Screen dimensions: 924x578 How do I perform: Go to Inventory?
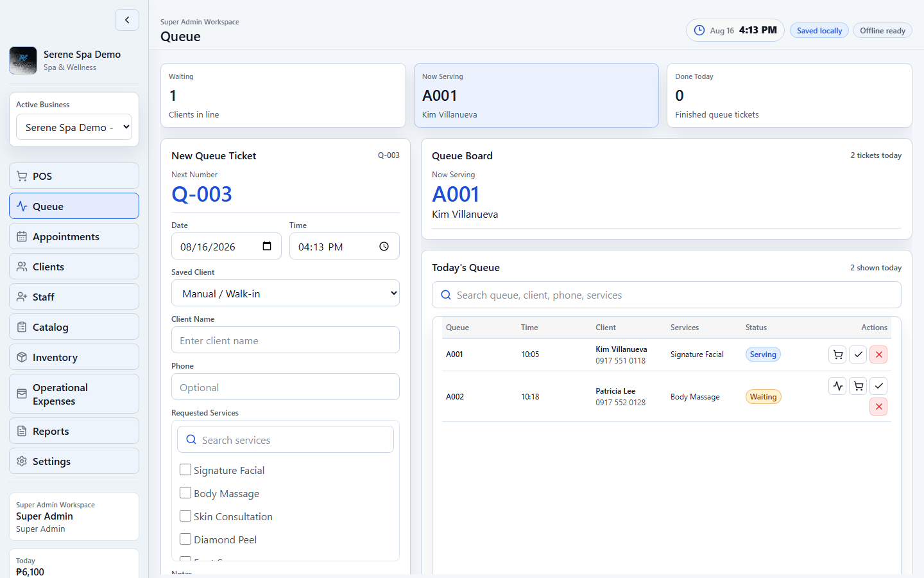coord(74,357)
